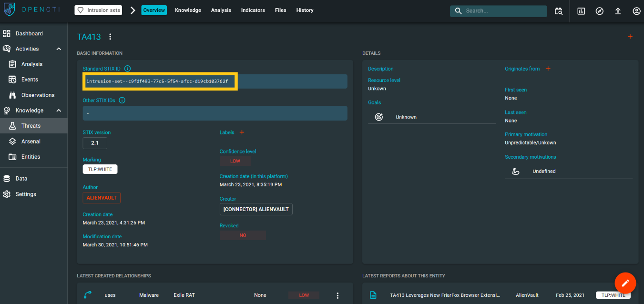Viewport: 644px width, 304px height.
Task: Select the Standard STIX ID value text
Action: coord(157,81)
